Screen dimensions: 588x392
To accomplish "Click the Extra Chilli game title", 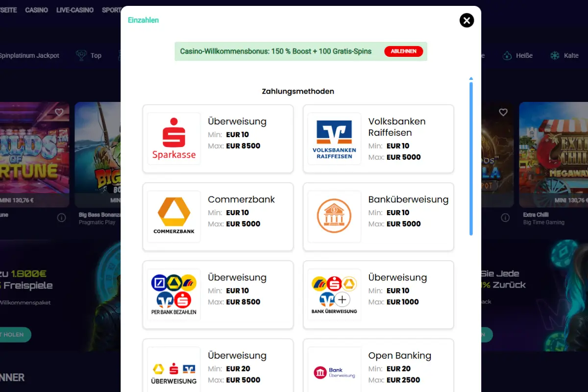I will coord(536,215).
